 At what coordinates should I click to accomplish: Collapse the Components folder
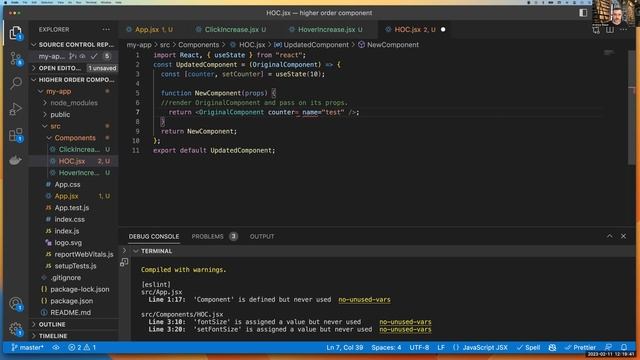(73, 138)
